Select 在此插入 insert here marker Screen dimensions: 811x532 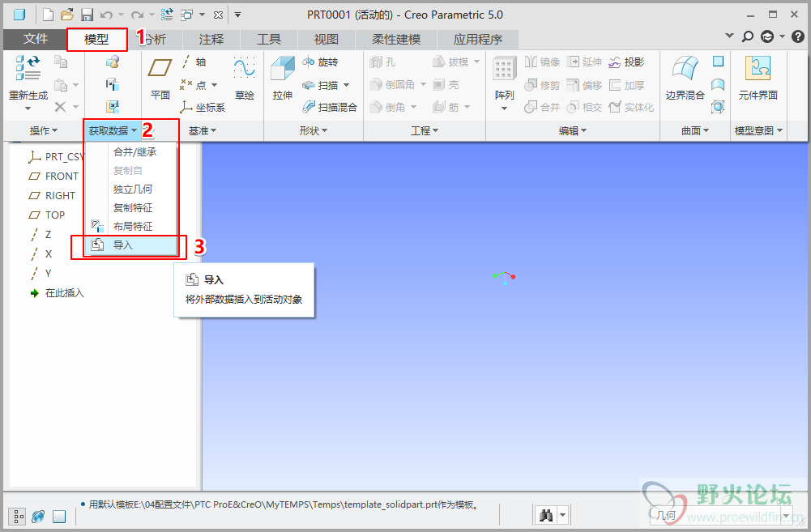tap(57, 293)
